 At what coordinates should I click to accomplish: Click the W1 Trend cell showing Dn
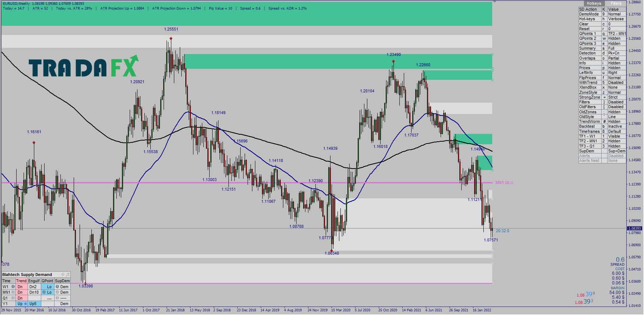21,287
